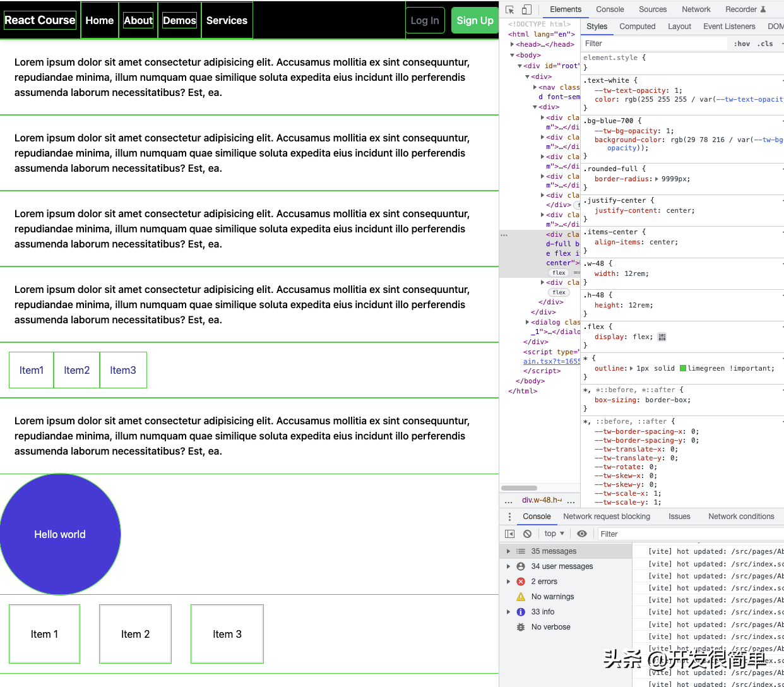Click the Log In button
Image resolution: width=784 pixels, height=687 pixels.
[425, 20]
